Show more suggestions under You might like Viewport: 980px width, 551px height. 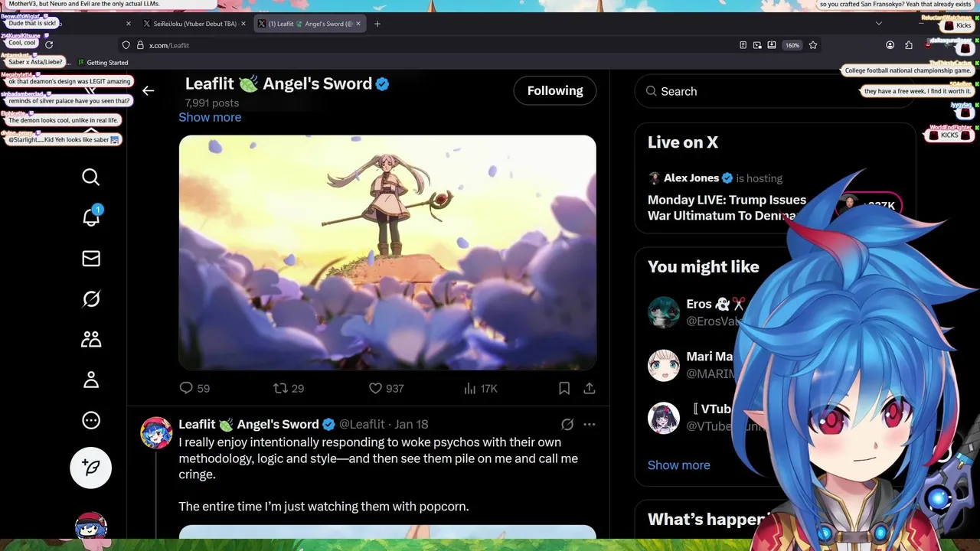click(678, 465)
